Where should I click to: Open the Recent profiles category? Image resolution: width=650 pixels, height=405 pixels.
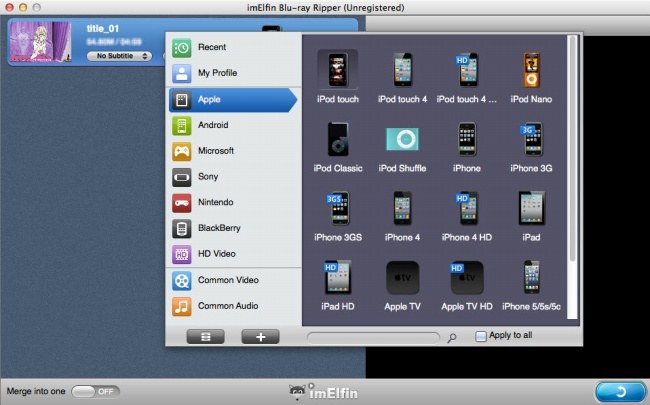[x=233, y=47]
